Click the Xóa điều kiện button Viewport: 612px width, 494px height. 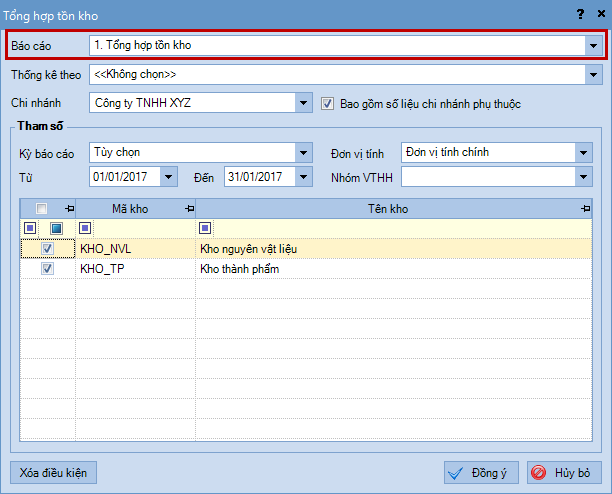click(54, 472)
